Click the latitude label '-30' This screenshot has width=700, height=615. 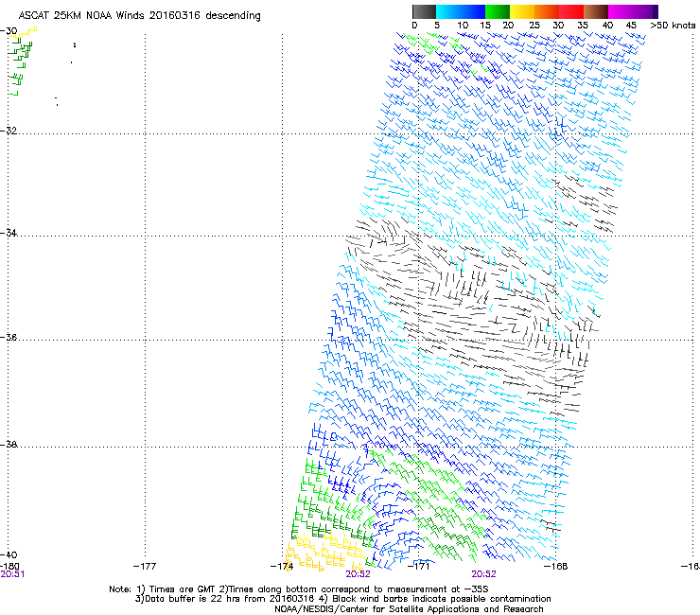pyautogui.click(x=9, y=31)
